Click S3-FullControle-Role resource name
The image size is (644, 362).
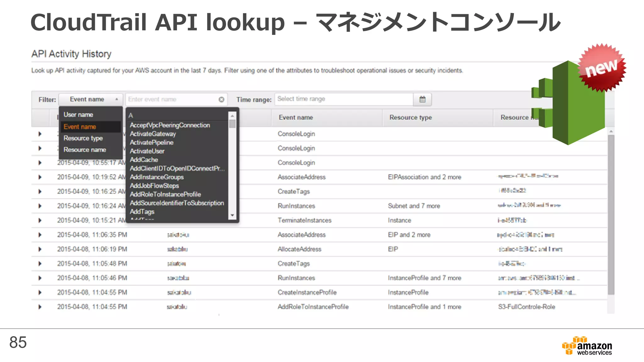pyautogui.click(x=527, y=307)
